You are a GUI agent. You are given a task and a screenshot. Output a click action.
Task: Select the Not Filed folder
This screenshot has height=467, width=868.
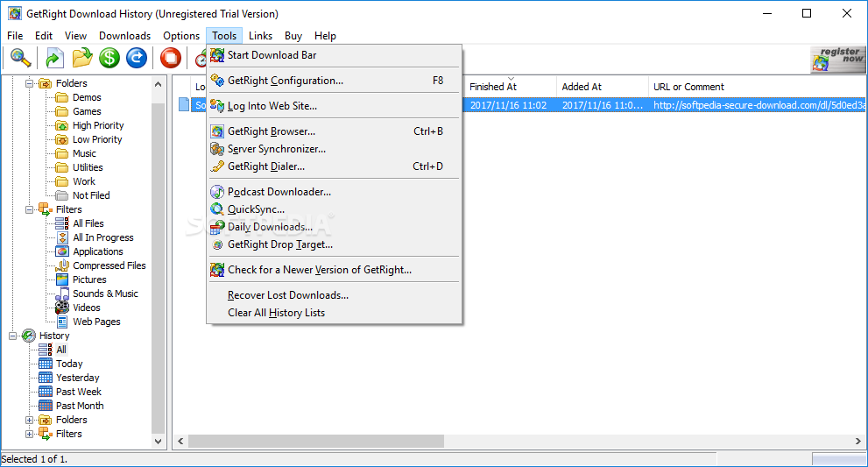point(91,195)
